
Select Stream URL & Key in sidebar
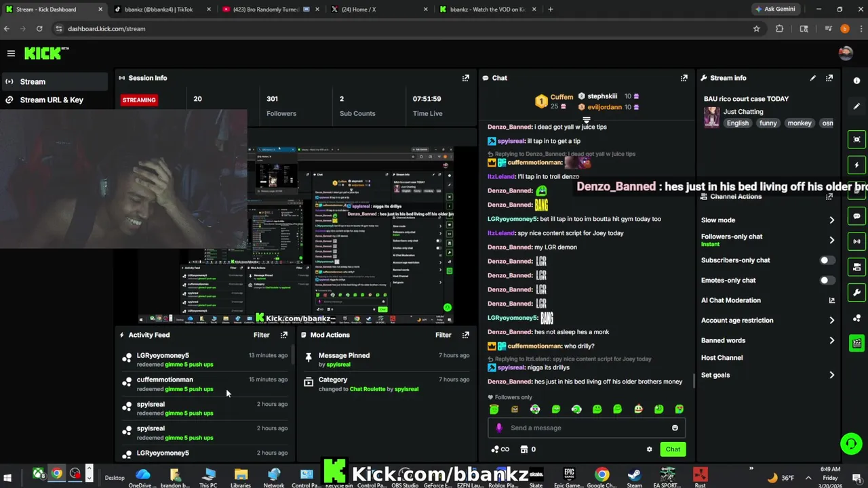tap(54, 100)
